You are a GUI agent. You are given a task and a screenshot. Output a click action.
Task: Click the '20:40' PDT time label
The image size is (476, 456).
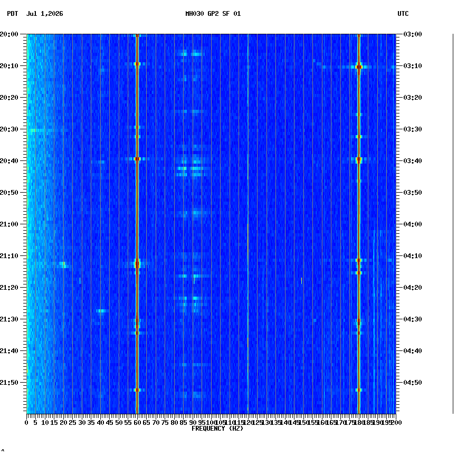[x=9, y=161]
